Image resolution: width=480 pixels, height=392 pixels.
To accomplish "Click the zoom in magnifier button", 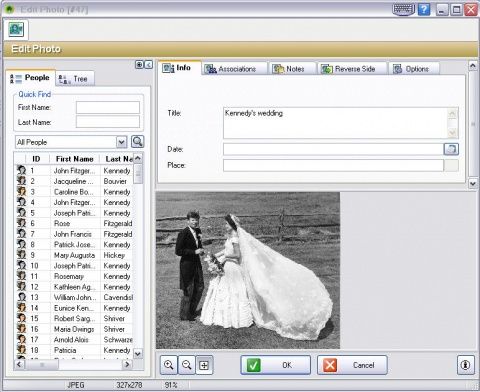I will click(169, 365).
